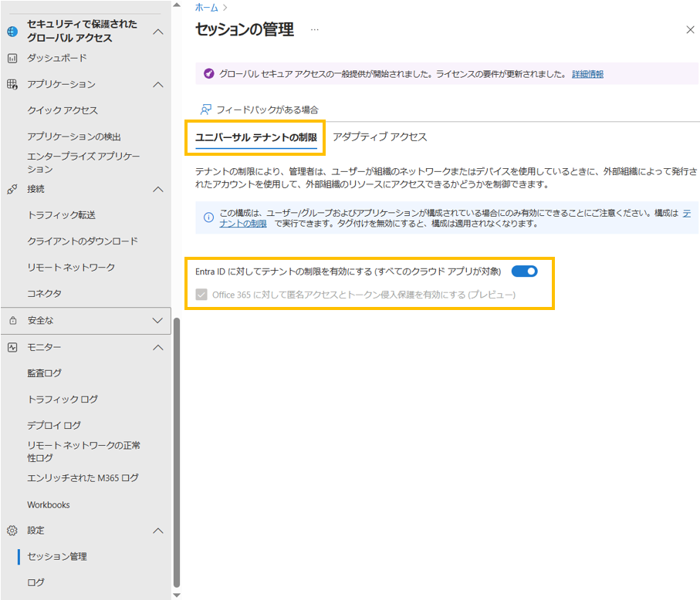Click the モニター monitor icon
Viewport: 700px width, 600px height.
[x=12, y=347]
